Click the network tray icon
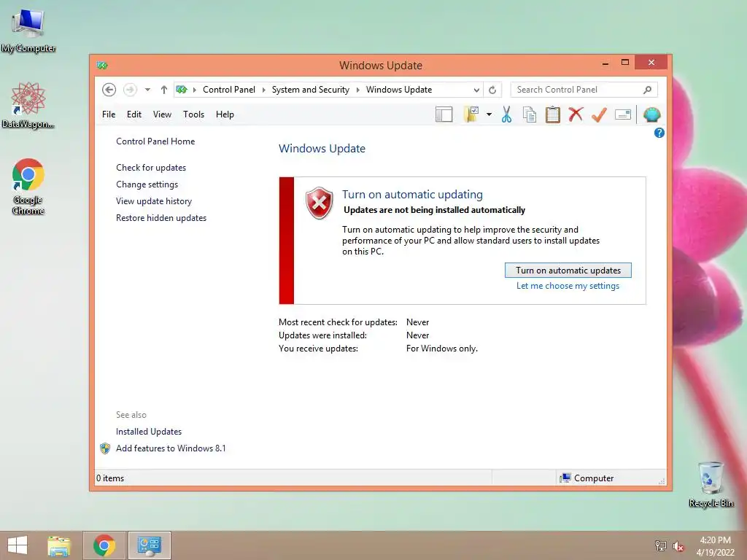The image size is (747, 560). (x=661, y=545)
